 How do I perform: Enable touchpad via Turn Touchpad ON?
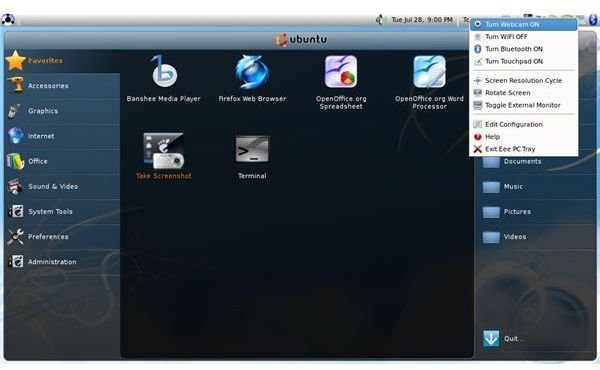click(523, 61)
